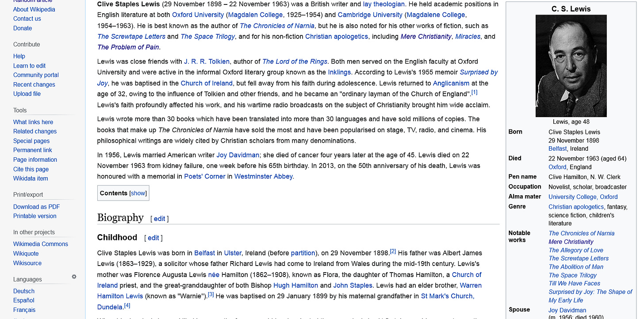This screenshot has width=644, height=319.
Task: Open Westminster Abbey link
Action: (x=264, y=176)
